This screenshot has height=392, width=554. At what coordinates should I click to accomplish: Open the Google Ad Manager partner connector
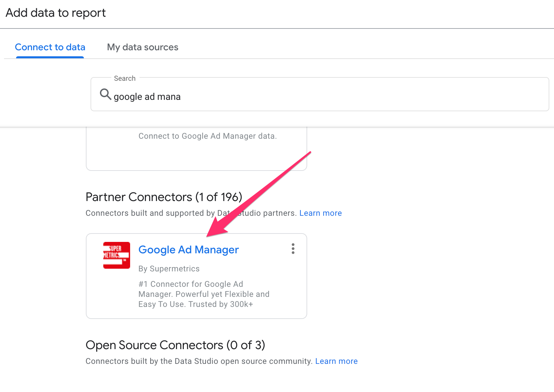[x=188, y=250]
